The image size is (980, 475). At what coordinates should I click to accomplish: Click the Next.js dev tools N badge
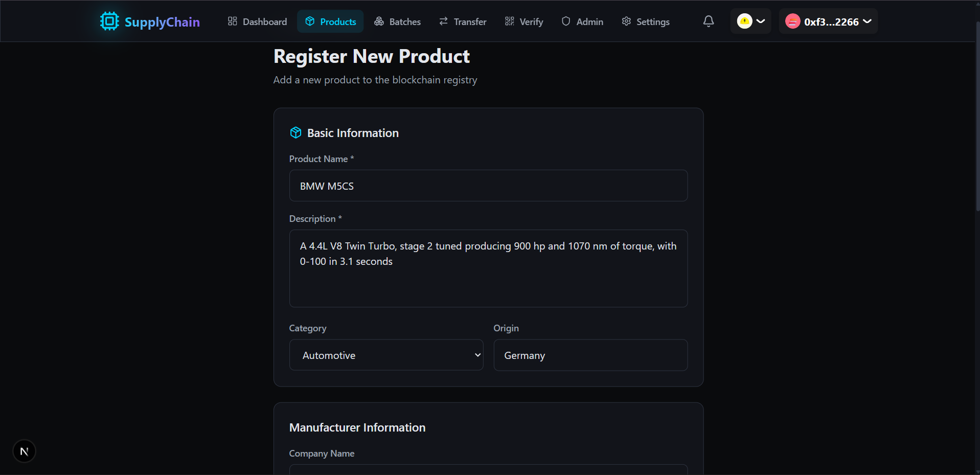(24, 451)
